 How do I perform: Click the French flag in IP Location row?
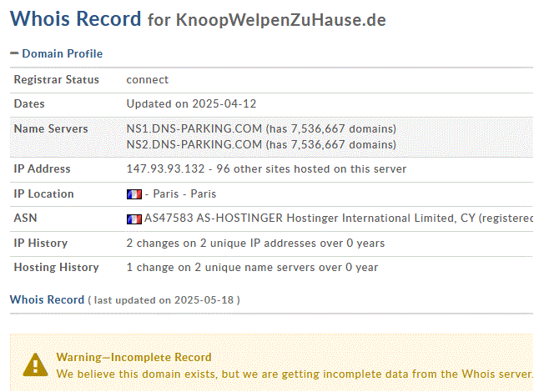click(x=134, y=194)
